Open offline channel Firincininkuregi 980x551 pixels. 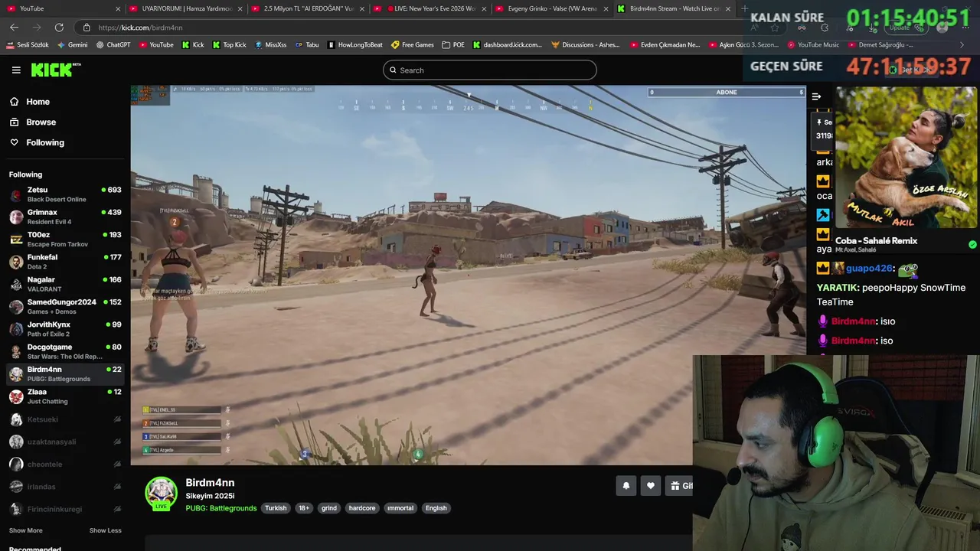[x=65, y=509]
